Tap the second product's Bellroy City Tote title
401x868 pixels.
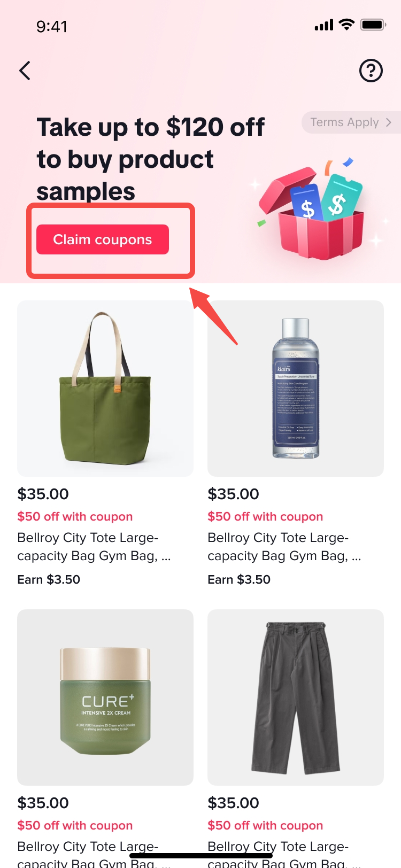point(284,547)
